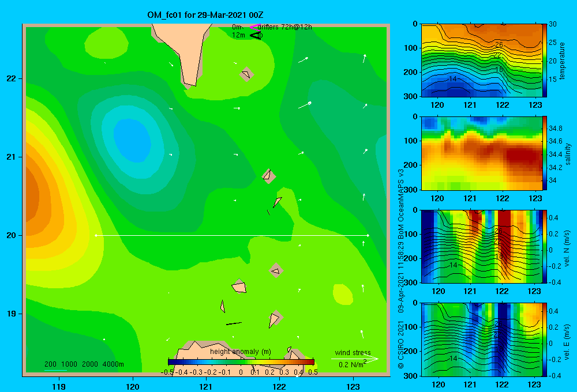Screen dimensions: 577x392
Task: Click the vertical "salinity" axis label
Action: pyautogui.click(x=568, y=154)
